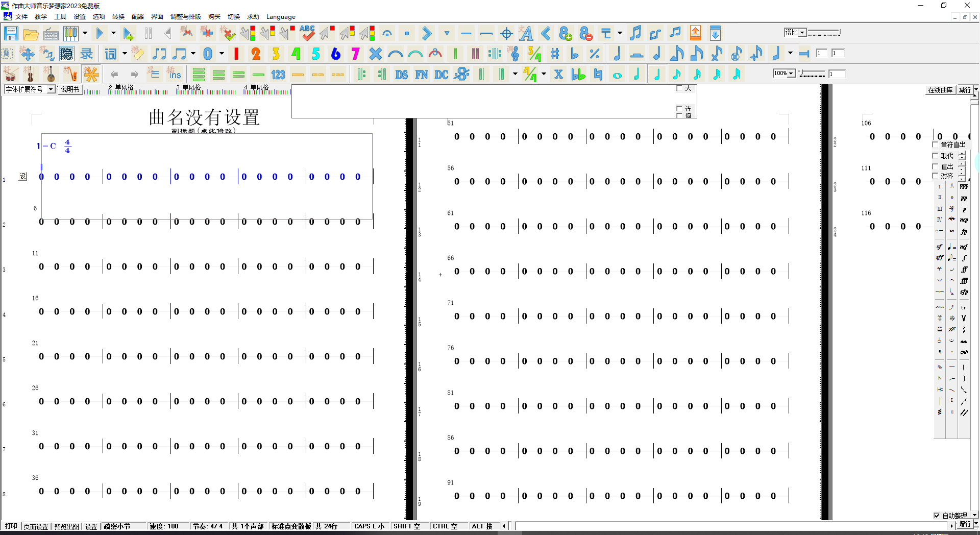
Task: Open the 调整与排版 menu
Action: pyautogui.click(x=186, y=17)
